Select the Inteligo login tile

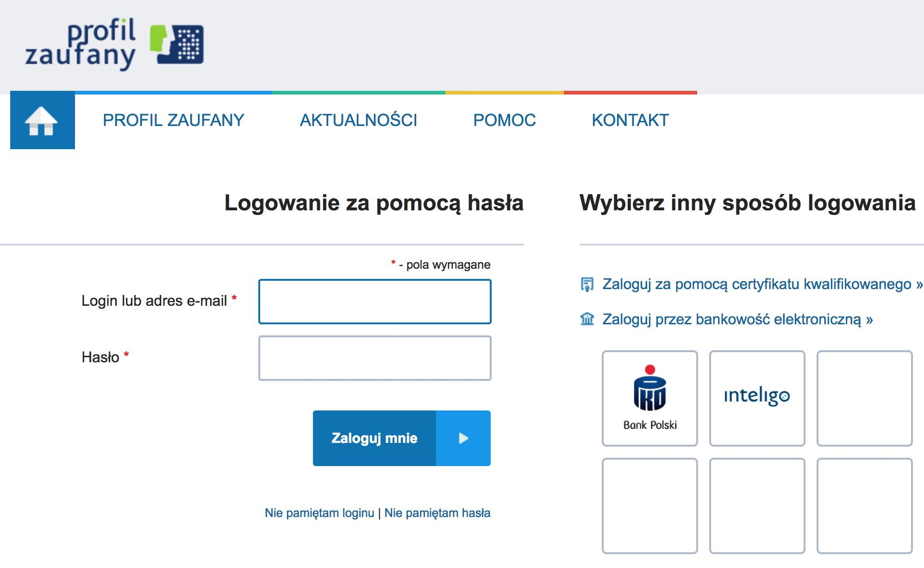pos(757,398)
